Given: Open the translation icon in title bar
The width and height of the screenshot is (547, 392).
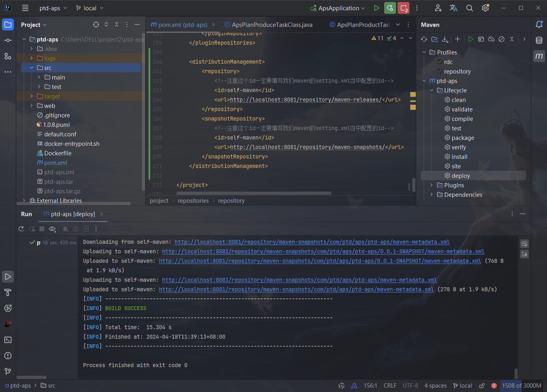Looking at the screenshot, I should (x=454, y=8).
